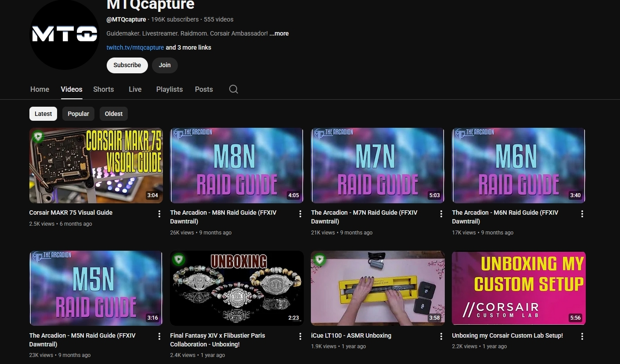Open The Arcadion M6N Raid Guide title
Screen dimensions: 620x364
pos(505,217)
